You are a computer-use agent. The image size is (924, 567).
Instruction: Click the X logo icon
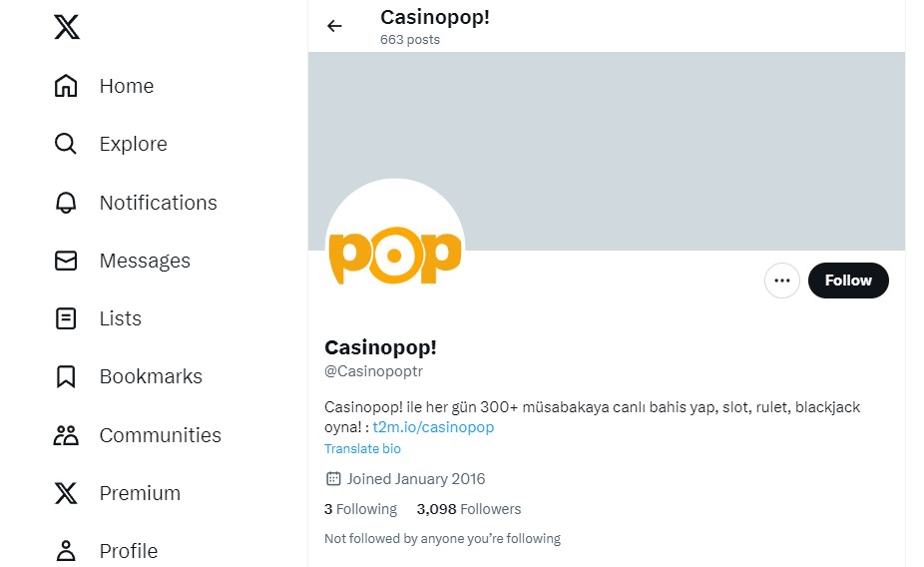[66, 27]
